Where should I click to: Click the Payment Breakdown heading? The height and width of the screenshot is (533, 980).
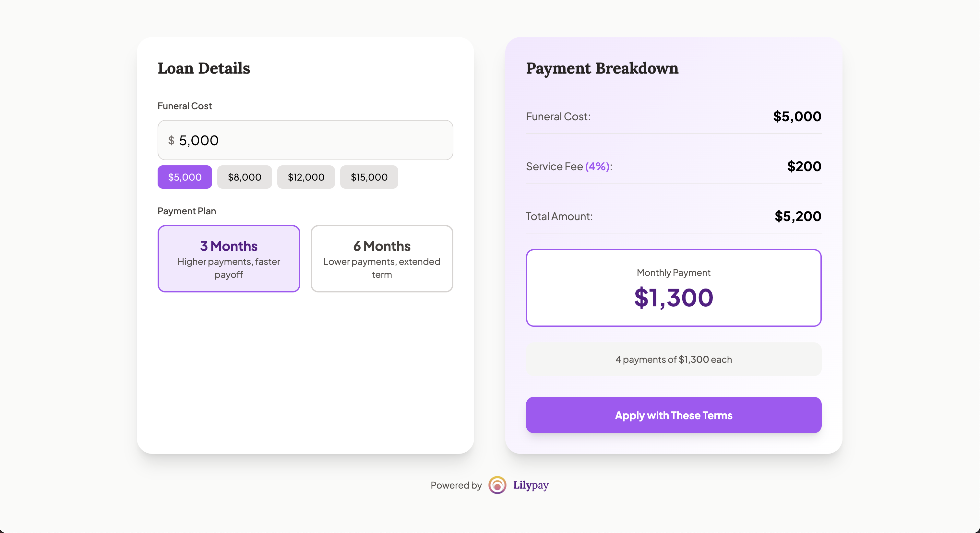point(602,68)
